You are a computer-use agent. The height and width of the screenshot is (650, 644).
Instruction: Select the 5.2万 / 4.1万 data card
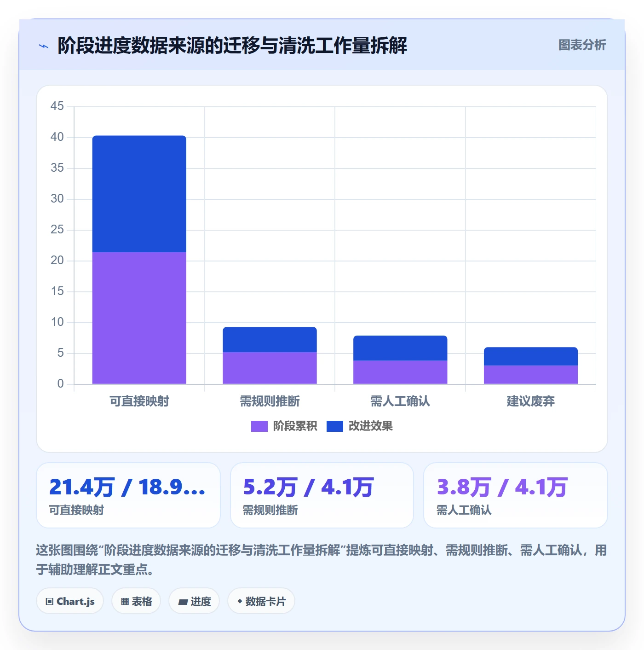click(x=322, y=495)
